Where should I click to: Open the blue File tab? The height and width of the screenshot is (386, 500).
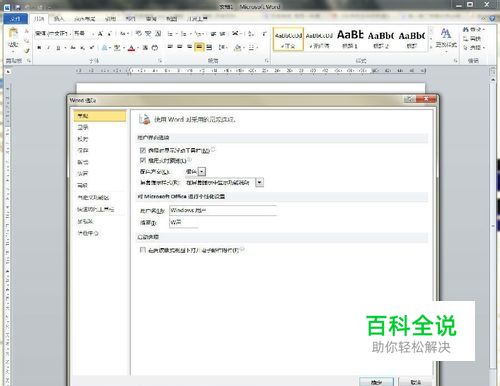coord(15,19)
